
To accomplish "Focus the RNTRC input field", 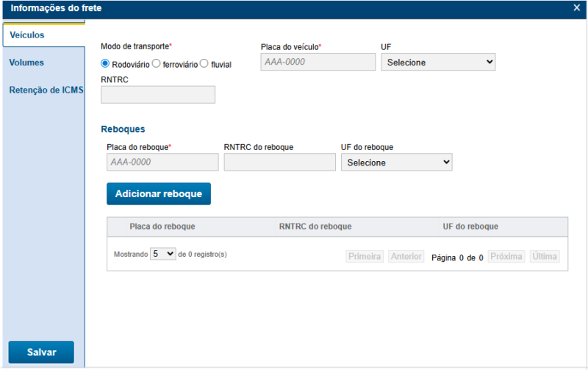I will pos(157,94).
